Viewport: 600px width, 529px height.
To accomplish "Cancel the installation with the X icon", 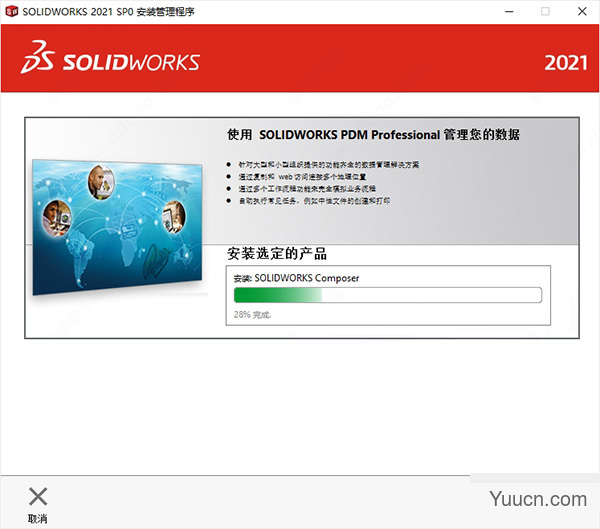I will 38,496.
